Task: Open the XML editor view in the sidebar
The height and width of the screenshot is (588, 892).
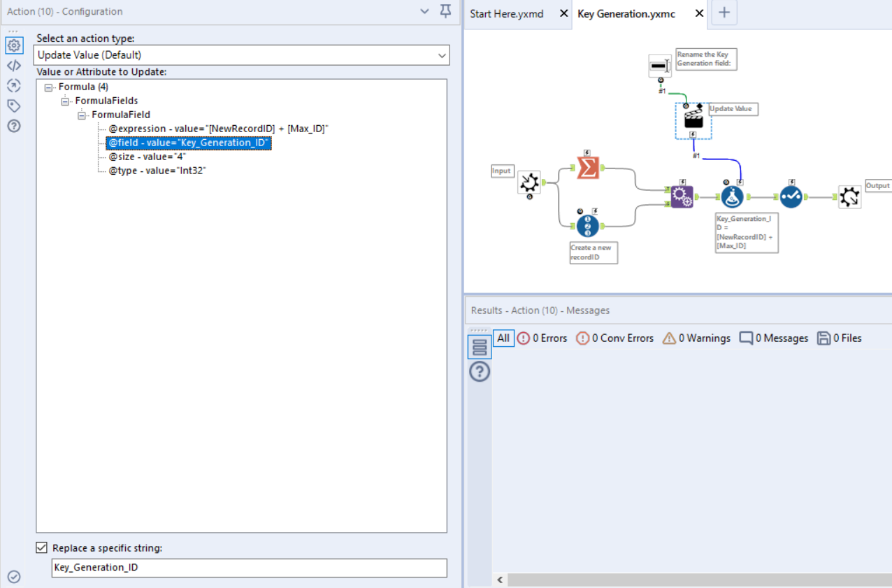Action: pos(15,65)
